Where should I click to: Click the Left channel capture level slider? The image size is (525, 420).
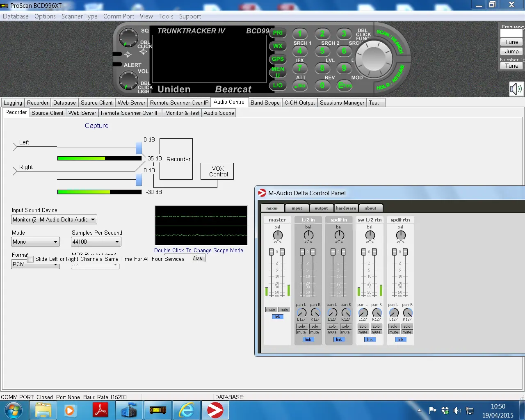pyautogui.click(x=139, y=148)
